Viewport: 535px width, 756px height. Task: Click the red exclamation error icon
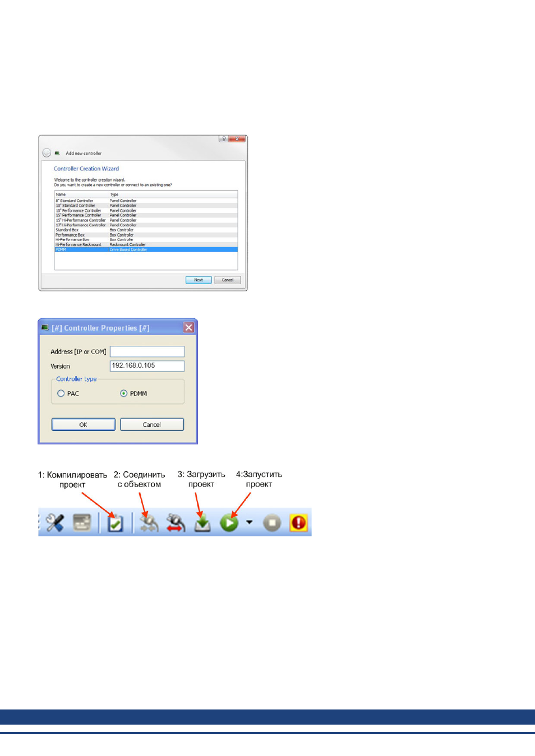coord(299,523)
